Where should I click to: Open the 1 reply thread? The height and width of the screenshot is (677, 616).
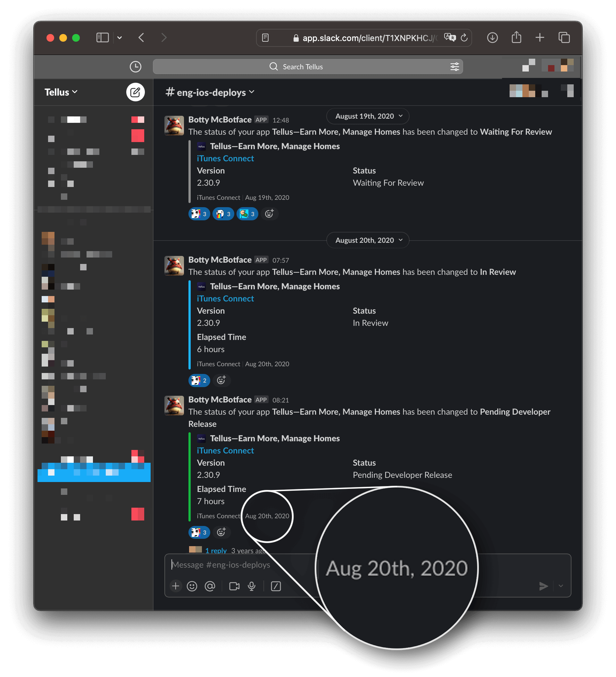tap(216, 551)
